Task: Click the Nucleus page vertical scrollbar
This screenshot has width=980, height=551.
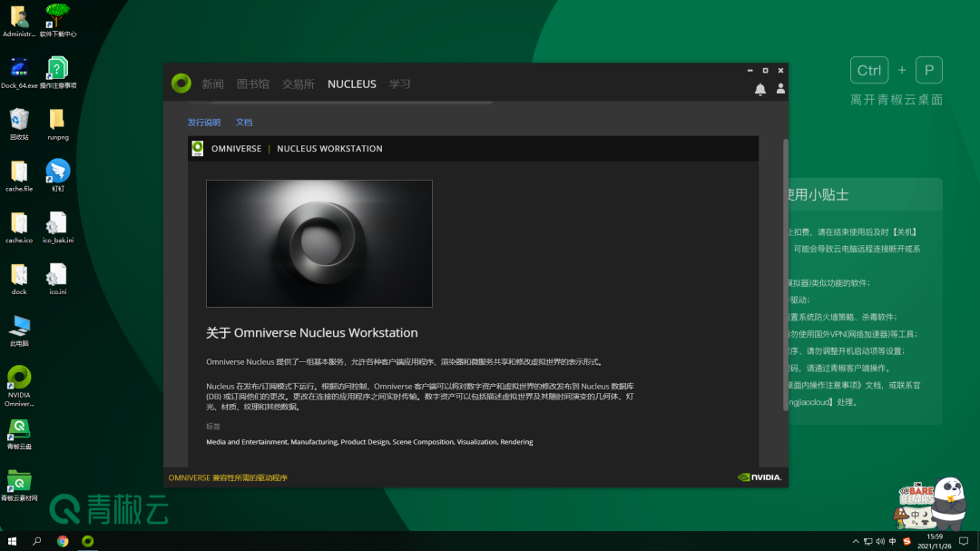Action: (x=785, y=275)
